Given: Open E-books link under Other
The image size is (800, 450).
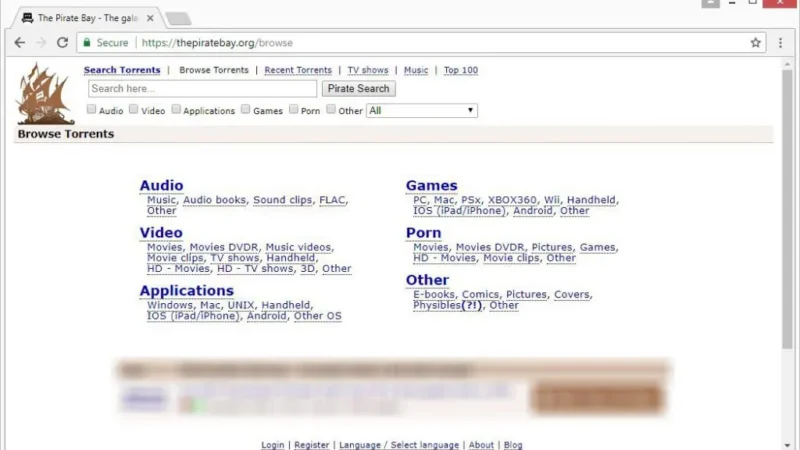Looking at the screenshot, I should pyautogui.click(x=434, y=294).
